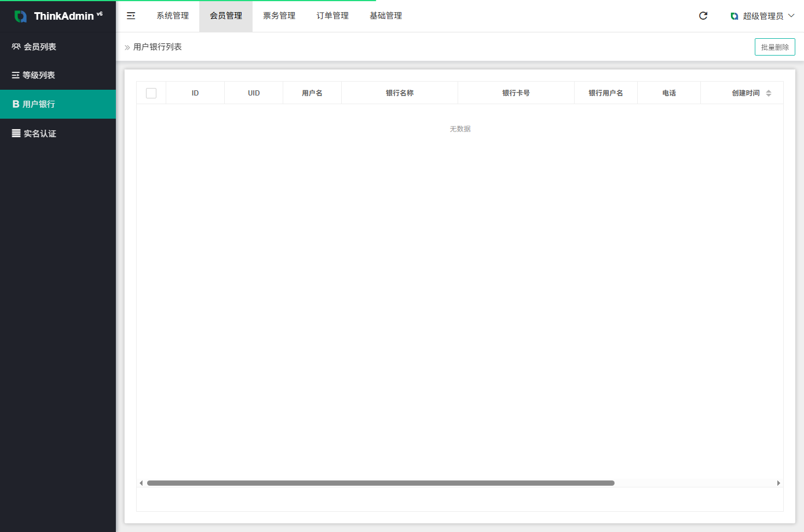Click the ID column header
This screenshot has height=532, width=804.
click(x=195, y=93)
